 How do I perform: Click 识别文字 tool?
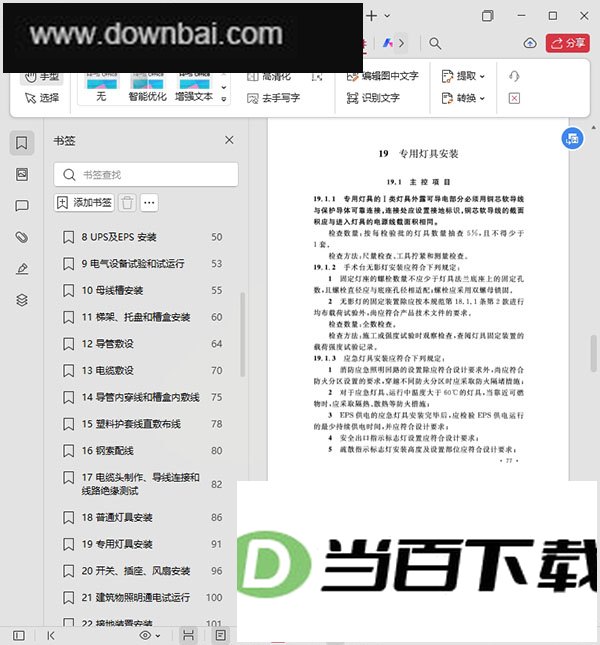(373, 98)
